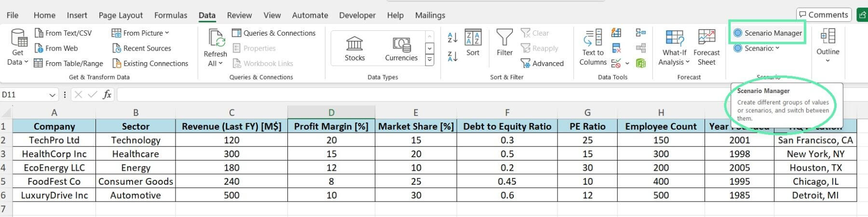Click the formula bar checkmark

[93, 95]
